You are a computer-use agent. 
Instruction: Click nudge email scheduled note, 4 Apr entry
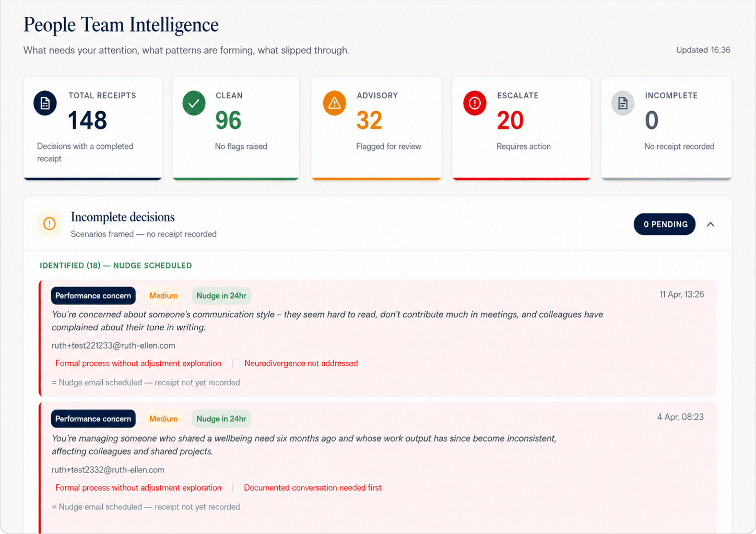(146, 507)
